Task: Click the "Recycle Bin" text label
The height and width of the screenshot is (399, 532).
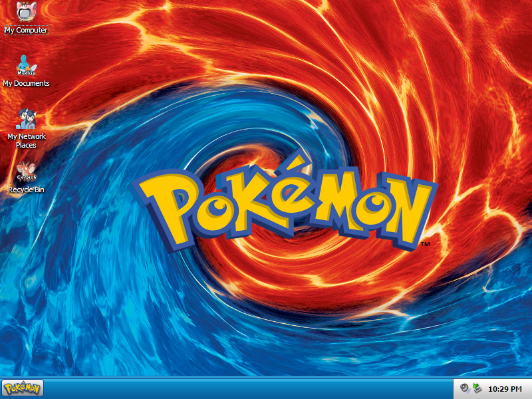Action: tap(27, 190)
